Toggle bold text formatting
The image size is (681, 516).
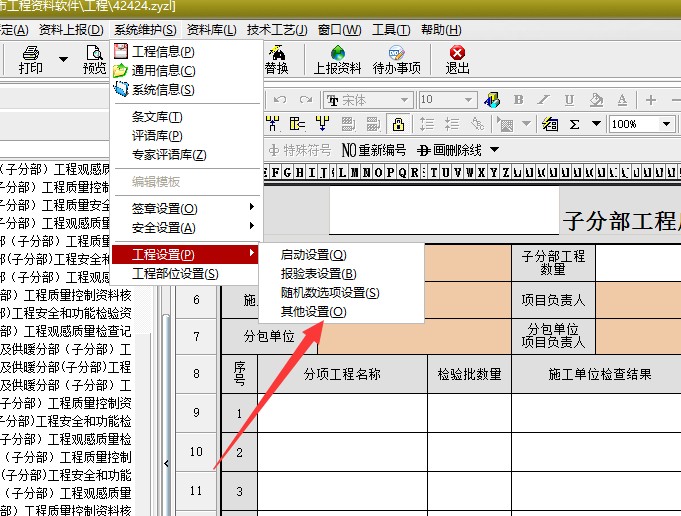(x=518, y=100)
